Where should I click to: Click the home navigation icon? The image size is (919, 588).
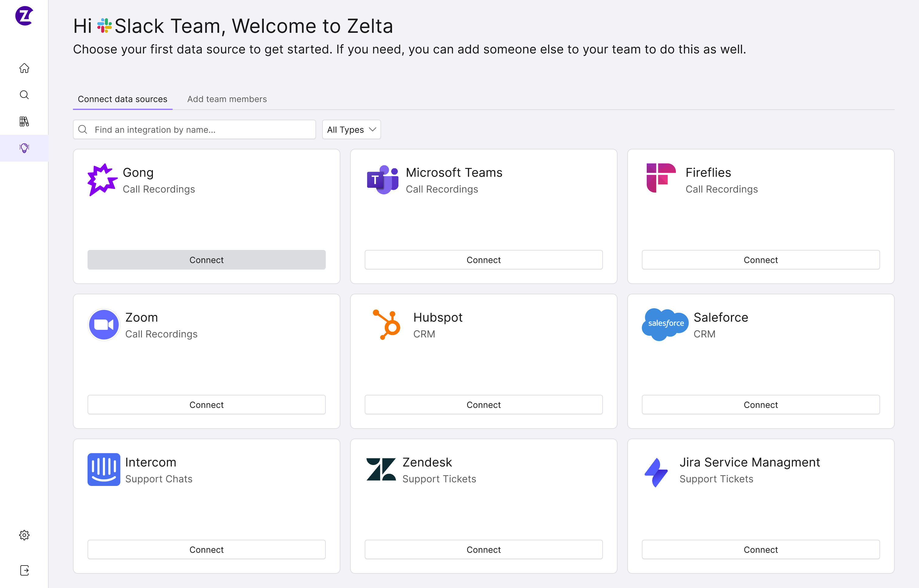click(x=24, y=68)
